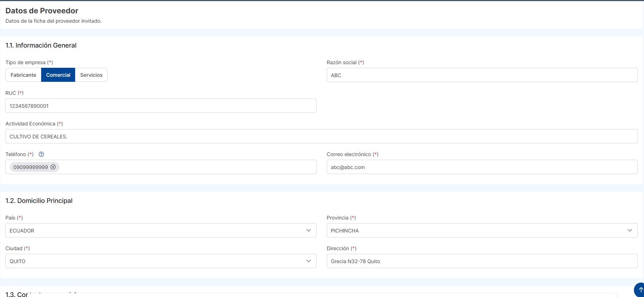The width and height of the screenshot is (644, 297).
Task: Click the Teléfono help question-mark icon
Action: pyautogui.click(x=41, y=154)
